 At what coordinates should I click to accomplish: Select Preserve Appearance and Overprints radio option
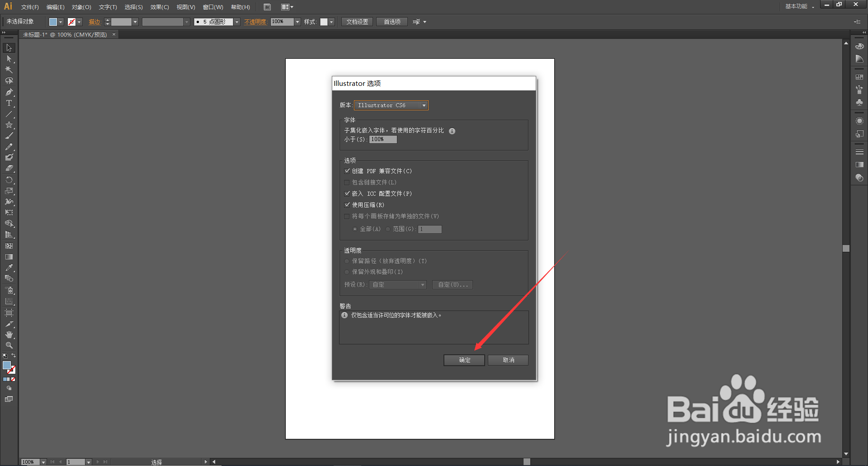coord(347,272)
